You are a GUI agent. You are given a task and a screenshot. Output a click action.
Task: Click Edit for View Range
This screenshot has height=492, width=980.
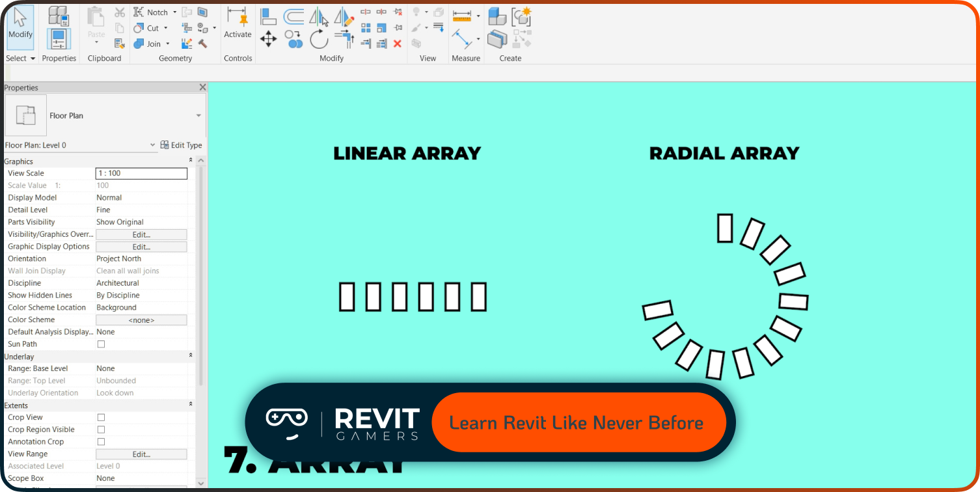(141, 454)
